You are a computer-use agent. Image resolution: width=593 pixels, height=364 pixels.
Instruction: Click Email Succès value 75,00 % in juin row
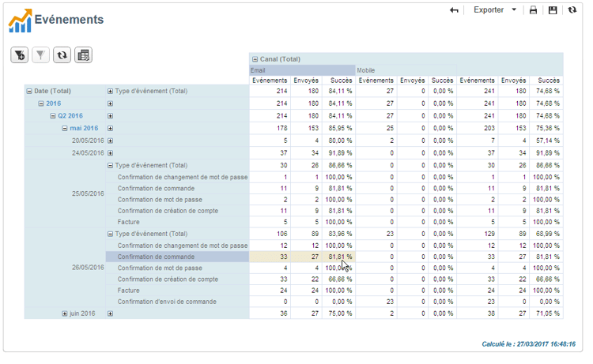click(340, 313)
